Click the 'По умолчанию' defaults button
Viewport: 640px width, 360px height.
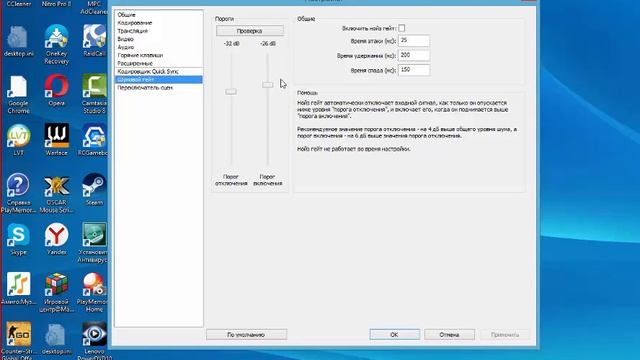tap(246, 335)
